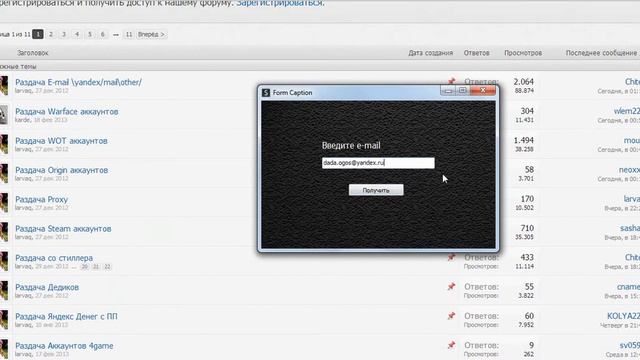Go to forum page 4
The height and width of the screenshot is (360, 640).
click(77, 34)
